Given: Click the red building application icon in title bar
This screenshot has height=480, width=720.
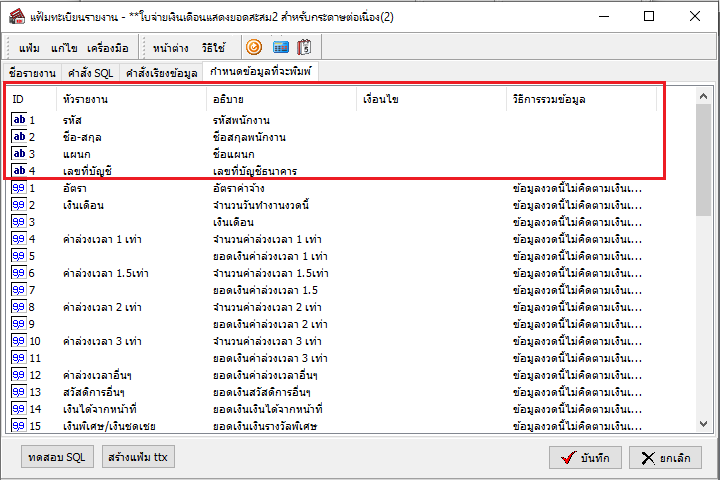Looking at the screenshot, I should pos(17,17).
